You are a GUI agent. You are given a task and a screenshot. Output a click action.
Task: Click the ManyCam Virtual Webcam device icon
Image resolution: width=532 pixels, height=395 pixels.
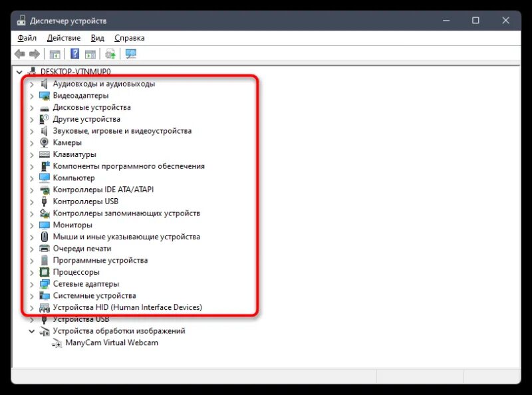57,343
